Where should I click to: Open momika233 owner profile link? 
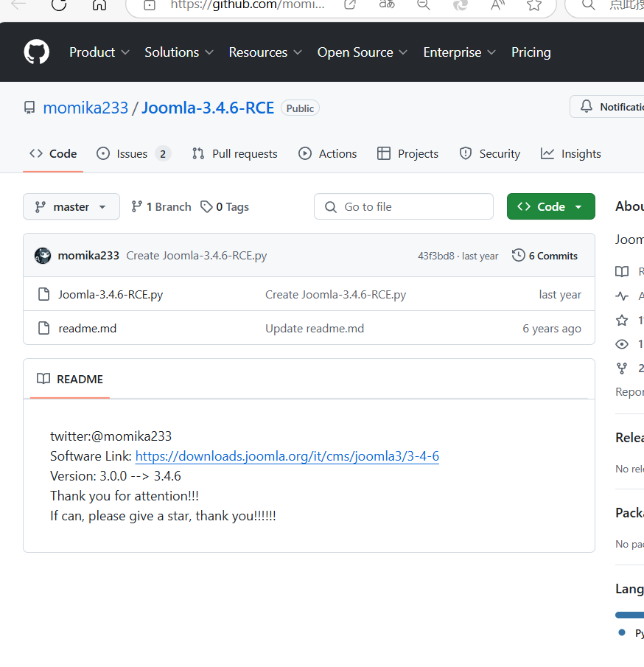coord(85,108)
